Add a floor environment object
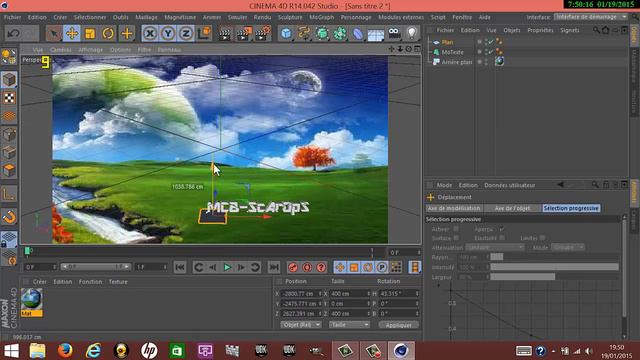This screenshot has width=640, height=360. pos(376,33)
